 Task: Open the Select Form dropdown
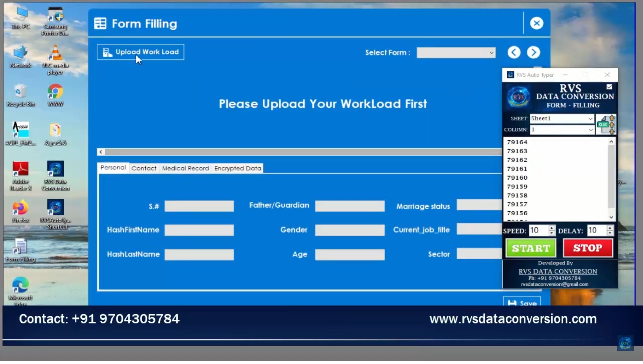pos(455,53)
